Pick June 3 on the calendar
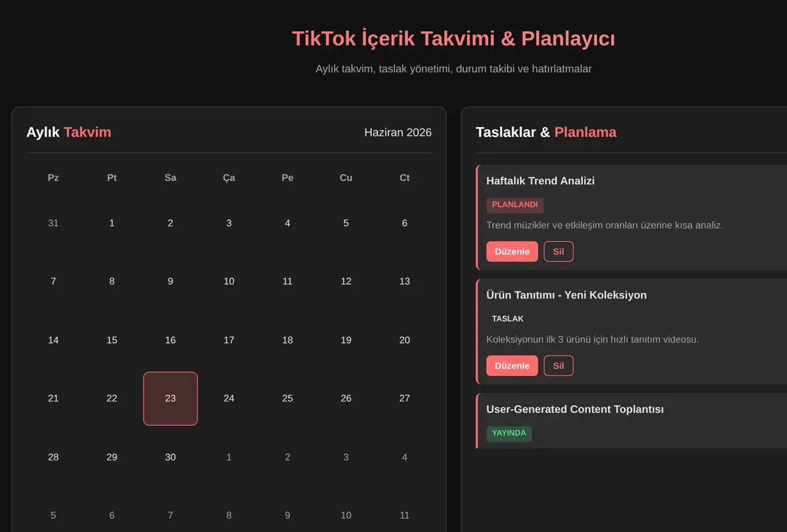The width and height of the screenshot is (787, 532). [229, 223]
